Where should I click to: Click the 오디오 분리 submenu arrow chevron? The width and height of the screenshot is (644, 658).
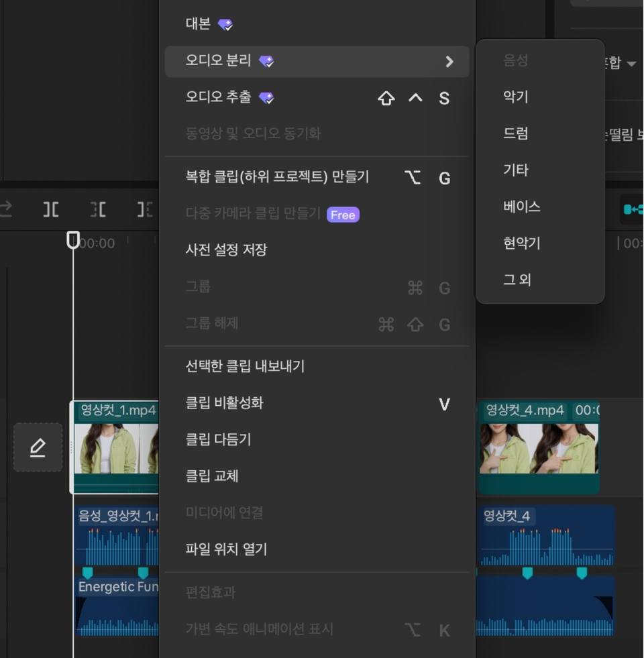point(449,62)
